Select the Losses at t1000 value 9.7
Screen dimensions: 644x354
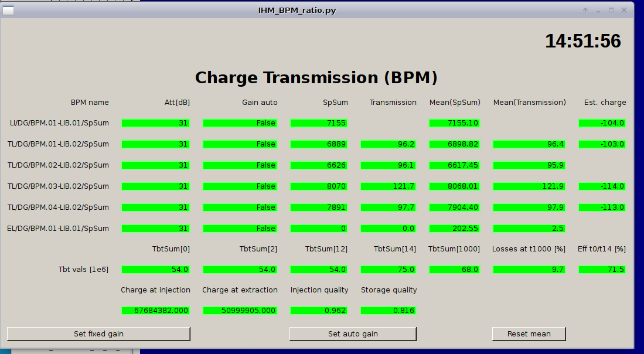click(529, 270)
